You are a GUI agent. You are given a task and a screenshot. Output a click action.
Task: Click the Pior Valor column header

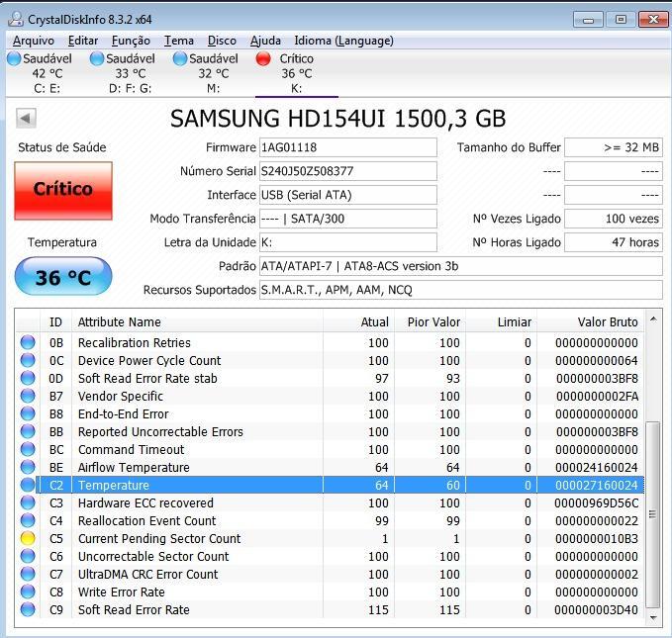click(x=430, y=321)
